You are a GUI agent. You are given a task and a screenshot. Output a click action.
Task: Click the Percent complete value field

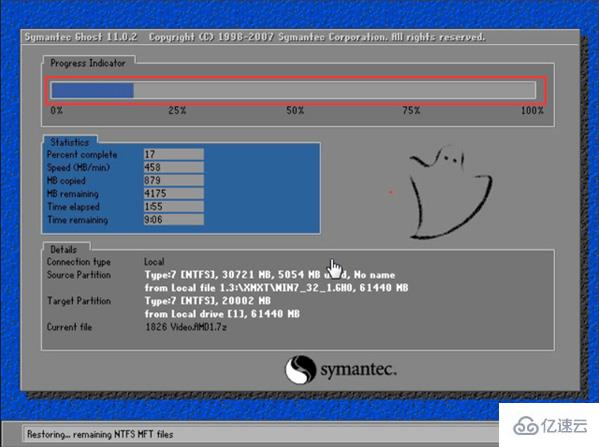tap(174, 154)
